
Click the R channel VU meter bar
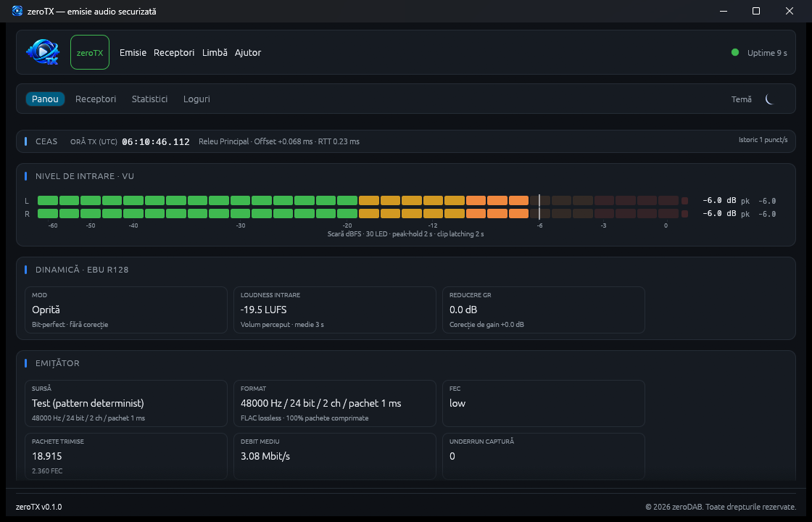363,213
